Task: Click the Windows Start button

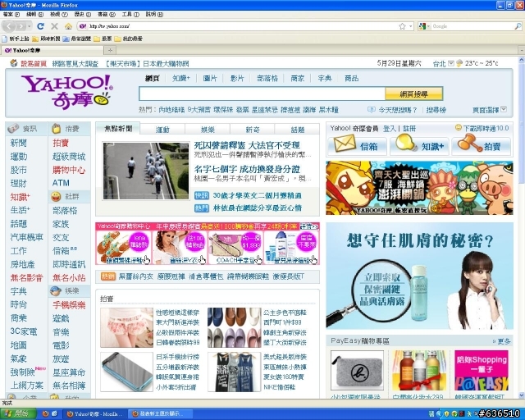Action: 18,413
